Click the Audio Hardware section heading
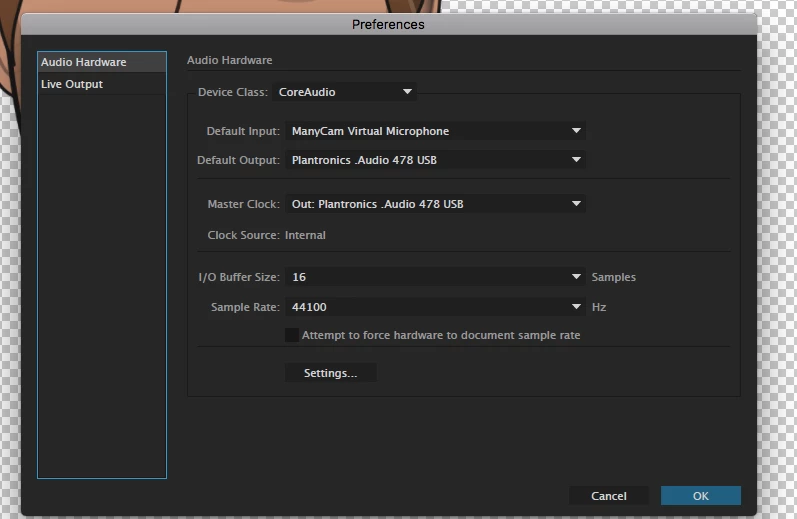The image size is (797, 519). pyautogui.click(x=230, y=60)
